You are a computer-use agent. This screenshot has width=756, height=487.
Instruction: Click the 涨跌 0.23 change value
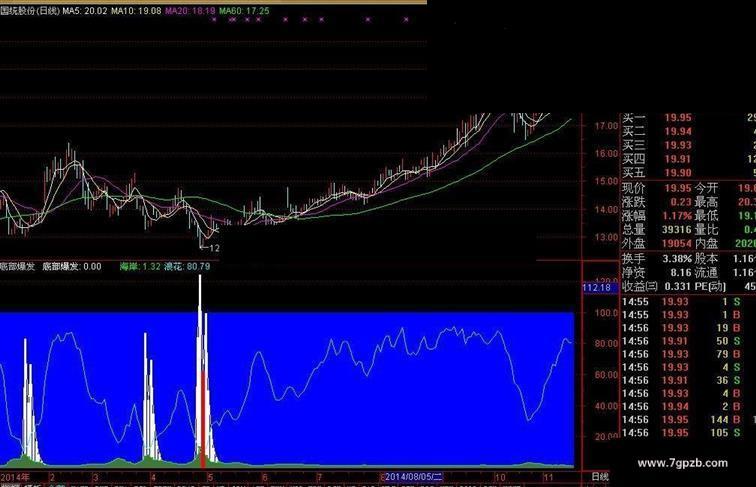[681, 202]
